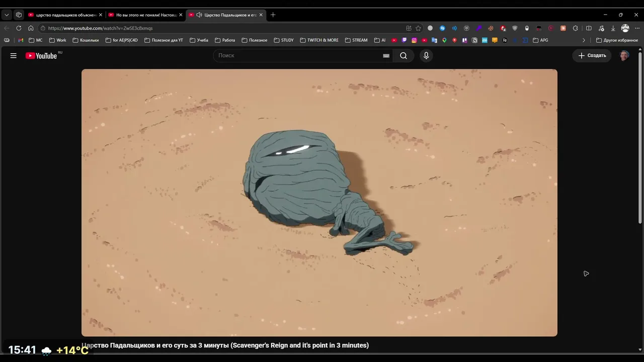Open the Instagram bookmark icon
The width and height of the screenshot is (644, 362).
414,40
